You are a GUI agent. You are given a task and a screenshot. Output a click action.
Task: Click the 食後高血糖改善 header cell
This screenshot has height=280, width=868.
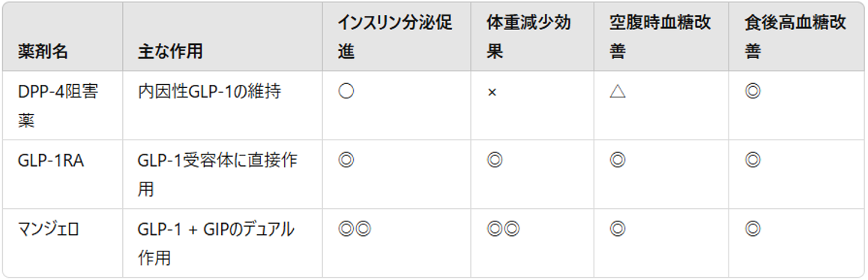tap(795, 37)
